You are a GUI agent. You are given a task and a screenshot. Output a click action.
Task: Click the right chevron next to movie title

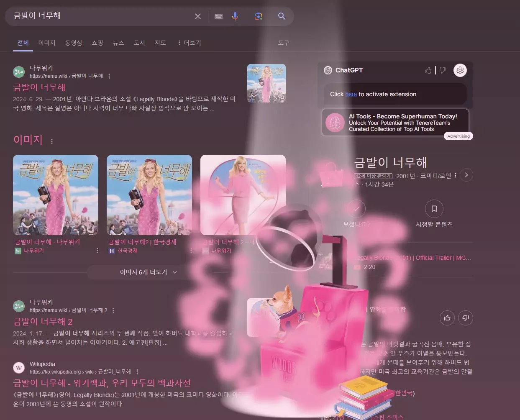coord(466,175)
